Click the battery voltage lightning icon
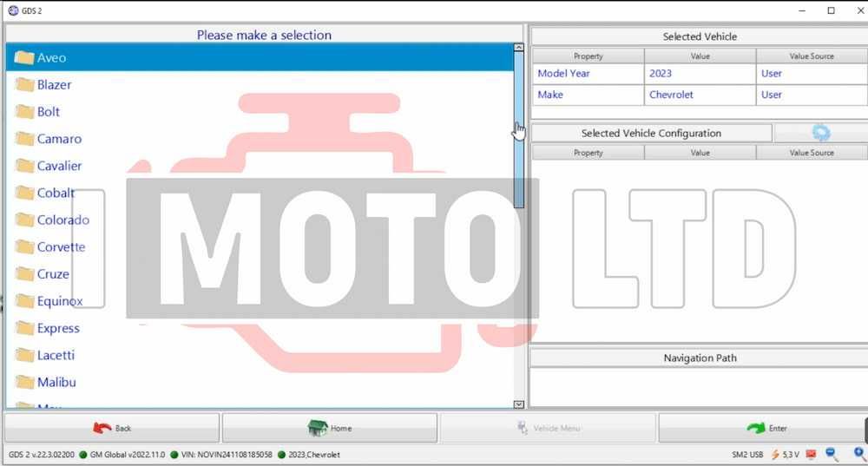The width and height of the screenshot is (868, 466). point(775,455)
